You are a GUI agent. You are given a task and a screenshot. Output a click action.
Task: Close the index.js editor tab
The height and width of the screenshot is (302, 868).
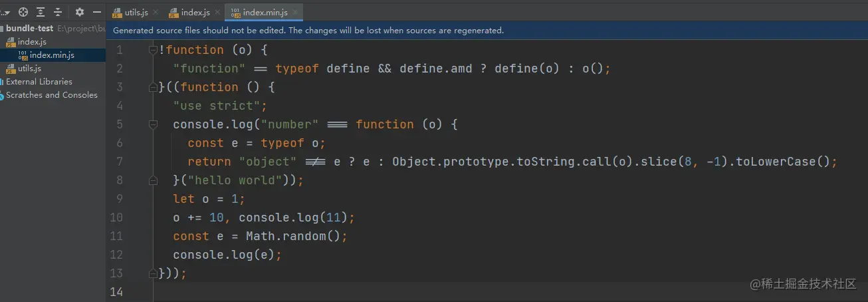point(217,13)
